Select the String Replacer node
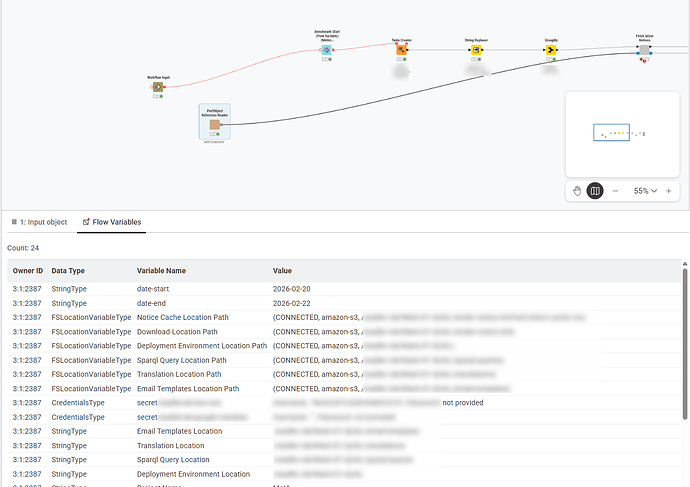Image resolution: width=690 pixels, height=487 pixels. pyautogui.click(x=476, y=49)
